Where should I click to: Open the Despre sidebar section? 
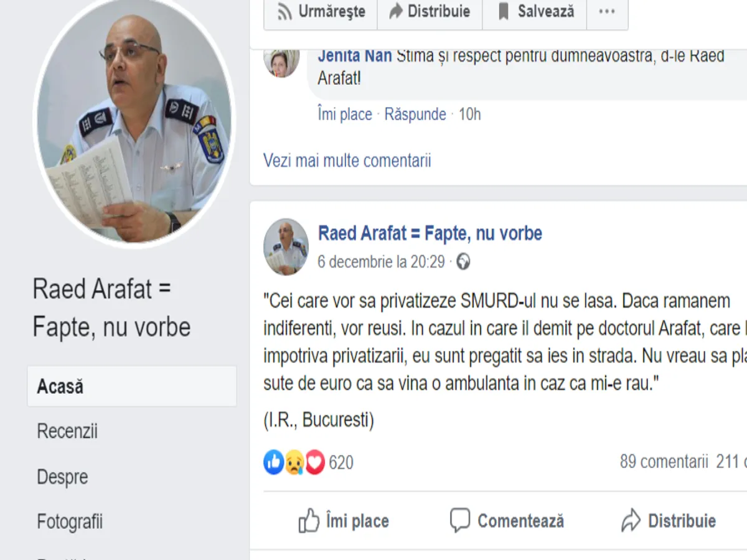62,477
